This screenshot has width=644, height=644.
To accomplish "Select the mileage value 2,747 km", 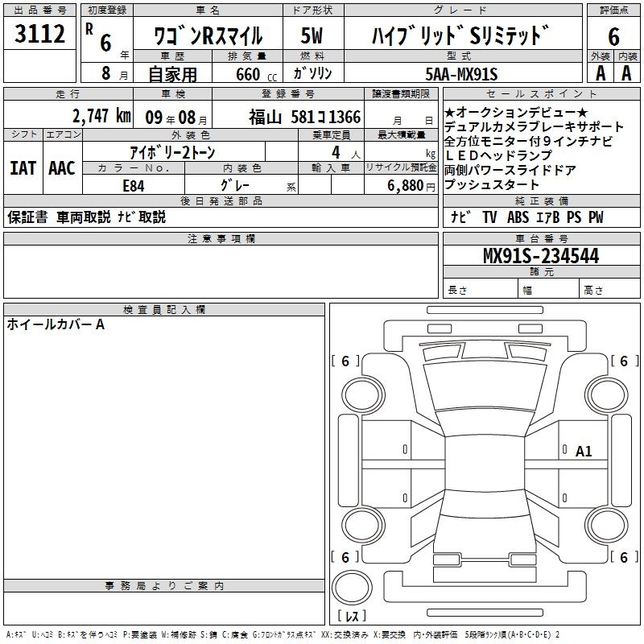I will pos(101,115).
